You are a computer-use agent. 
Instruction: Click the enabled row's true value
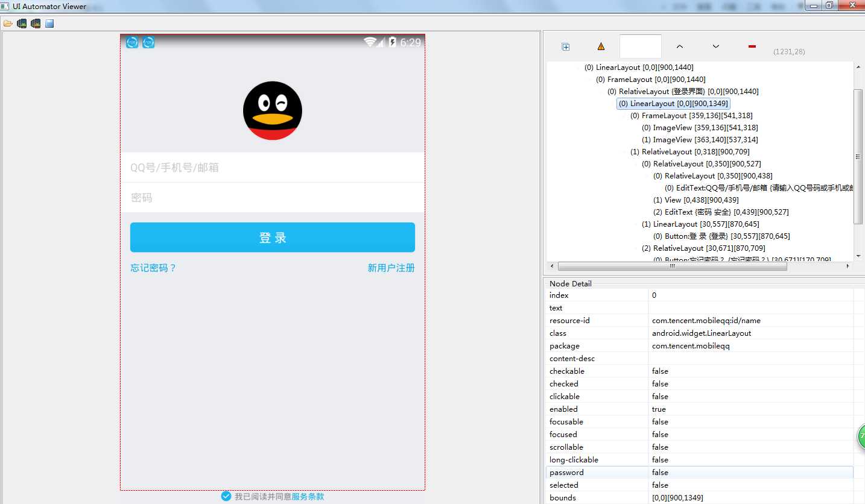pos(659,409)
